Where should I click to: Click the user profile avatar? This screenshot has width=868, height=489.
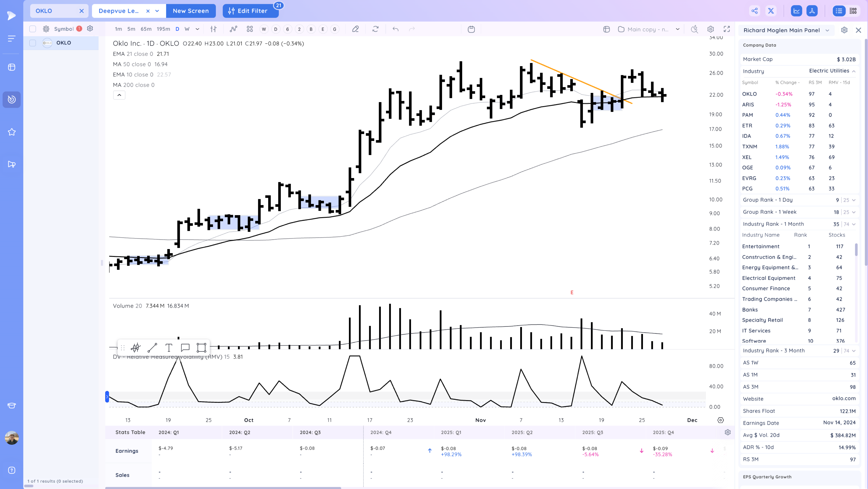[12, 438]
